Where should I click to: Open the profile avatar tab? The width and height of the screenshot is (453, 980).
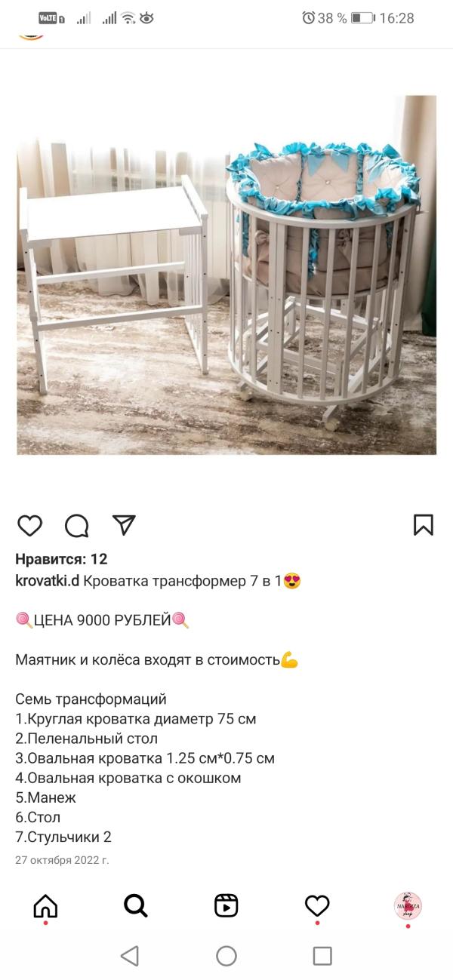tap(408, 905)
